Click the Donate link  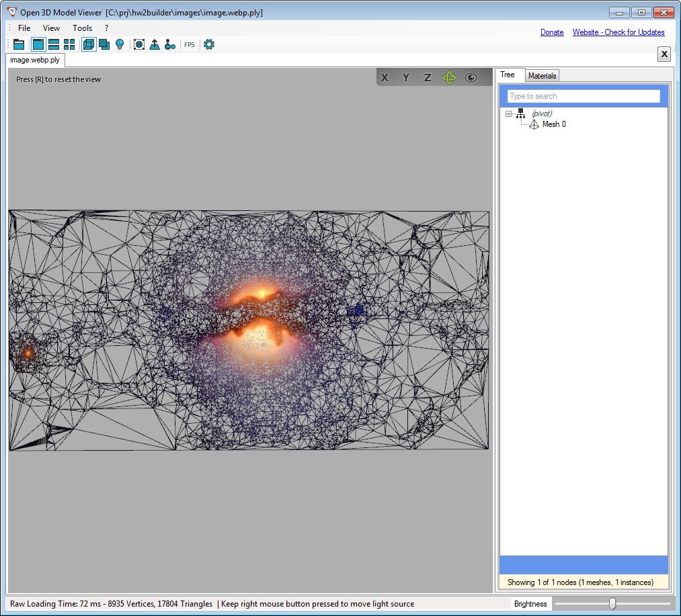552,32
